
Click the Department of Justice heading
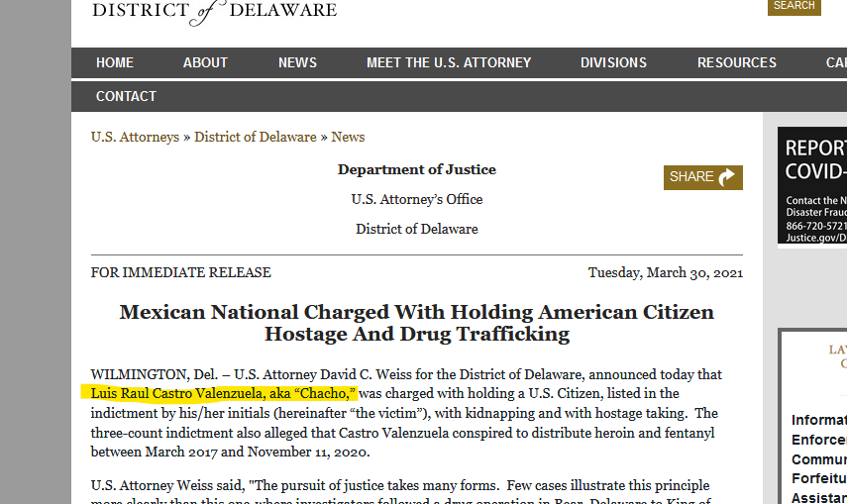[416, 169]
